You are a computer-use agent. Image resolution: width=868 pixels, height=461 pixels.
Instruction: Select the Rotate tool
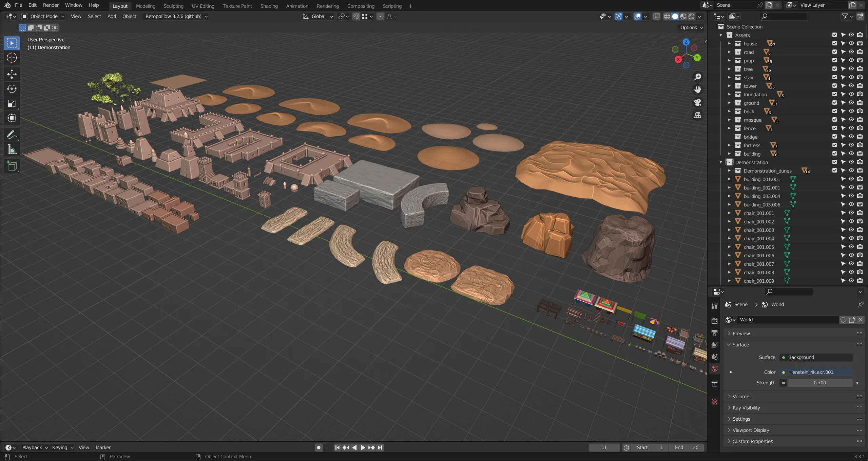tap(12, 89)
